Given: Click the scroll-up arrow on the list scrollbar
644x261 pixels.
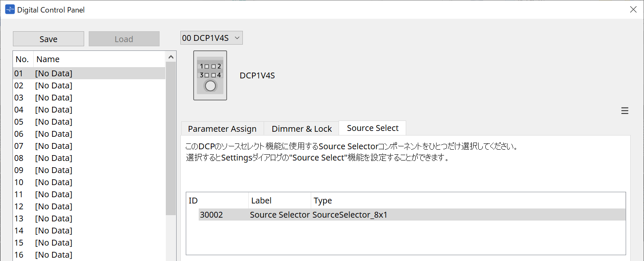Looking at the screenshot, I should pos(171,56).
